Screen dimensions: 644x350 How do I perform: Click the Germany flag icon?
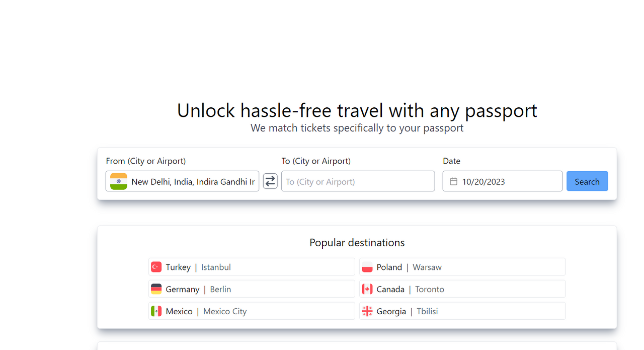[156, 289]
